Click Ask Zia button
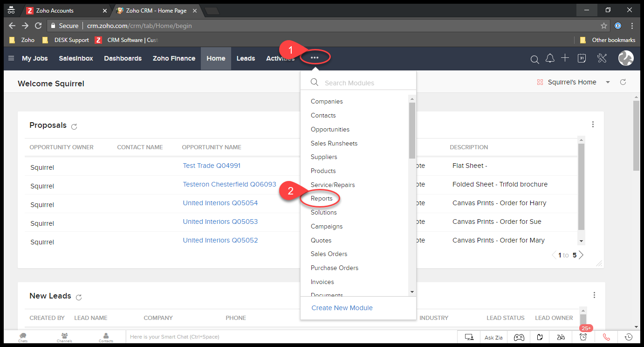Viewport: 644px width, 347px height. [493, 337]
